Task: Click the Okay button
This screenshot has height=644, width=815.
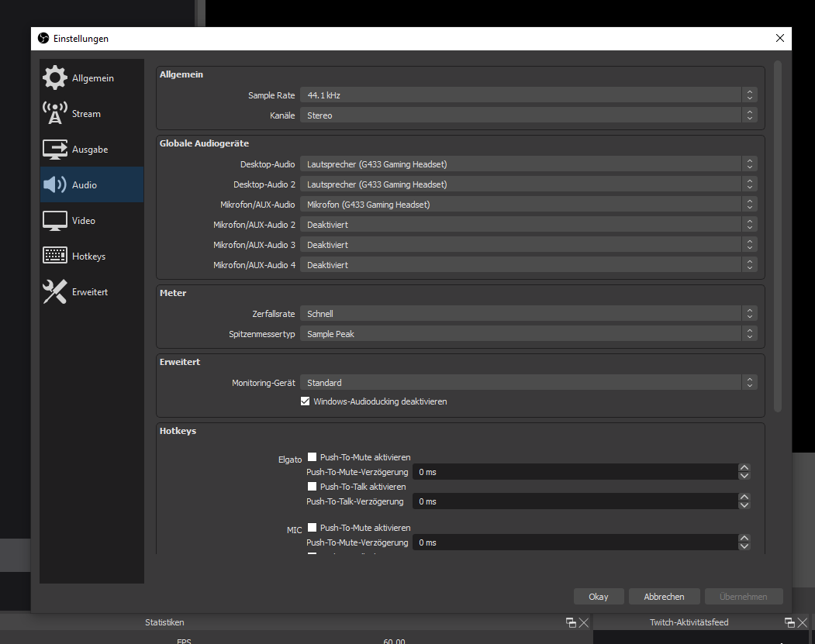Action: pyautogui.click(x=599, y=597)
